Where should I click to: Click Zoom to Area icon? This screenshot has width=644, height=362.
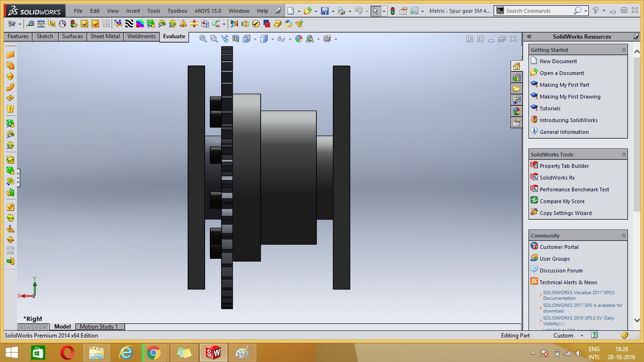214,39
